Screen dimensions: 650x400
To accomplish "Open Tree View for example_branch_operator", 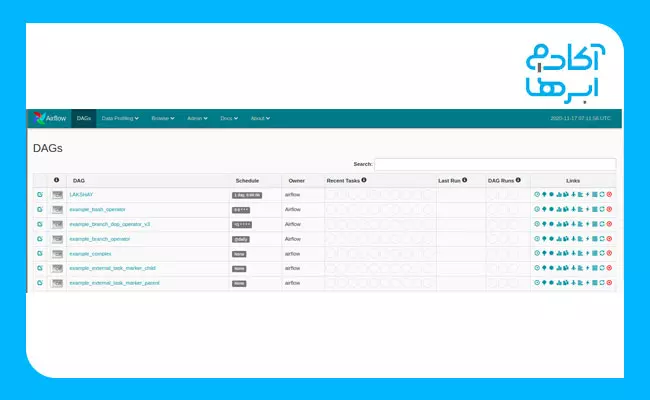I will [x=544, y=239].
